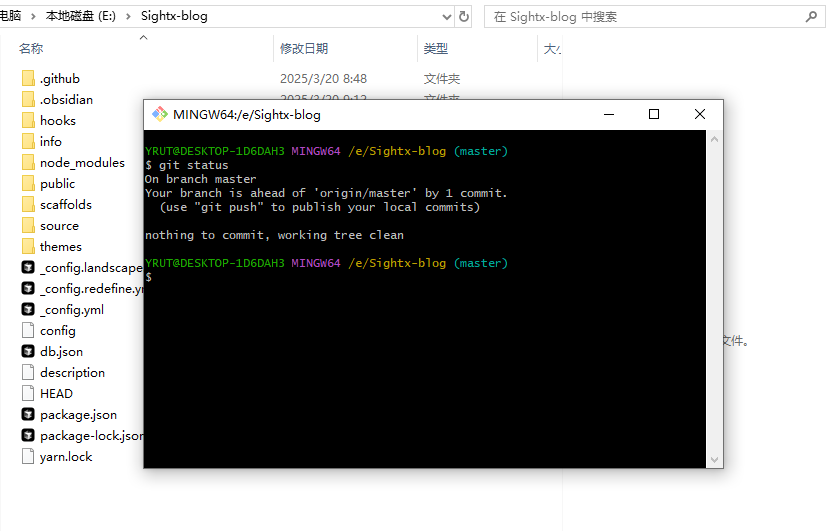Click the refresh icon beside the address bar
The width and height of the screenshot is (836, 531).
463,17
